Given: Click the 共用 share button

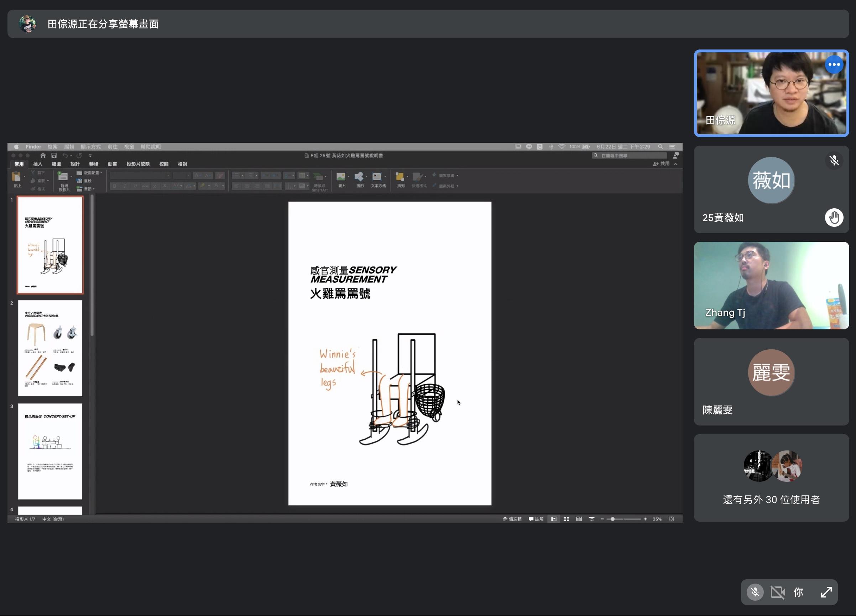Looking at the screenshot, I should point(661,164).
